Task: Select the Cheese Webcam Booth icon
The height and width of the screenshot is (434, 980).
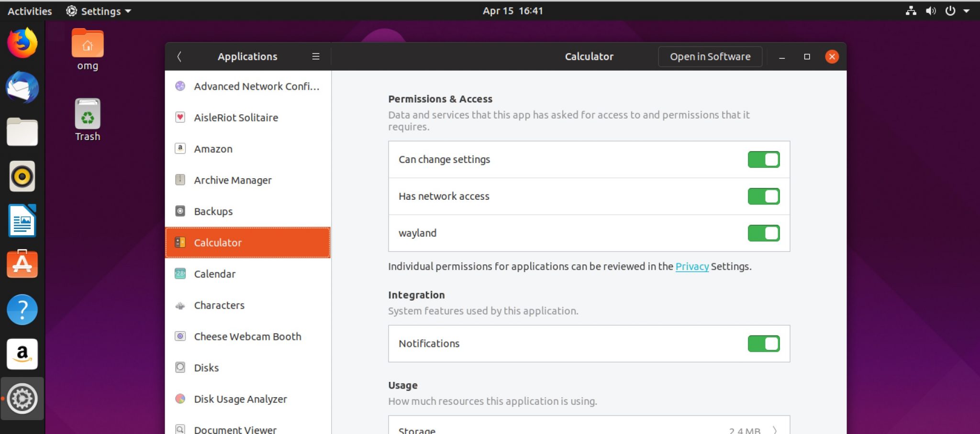Action: click(x=179, y=336)
